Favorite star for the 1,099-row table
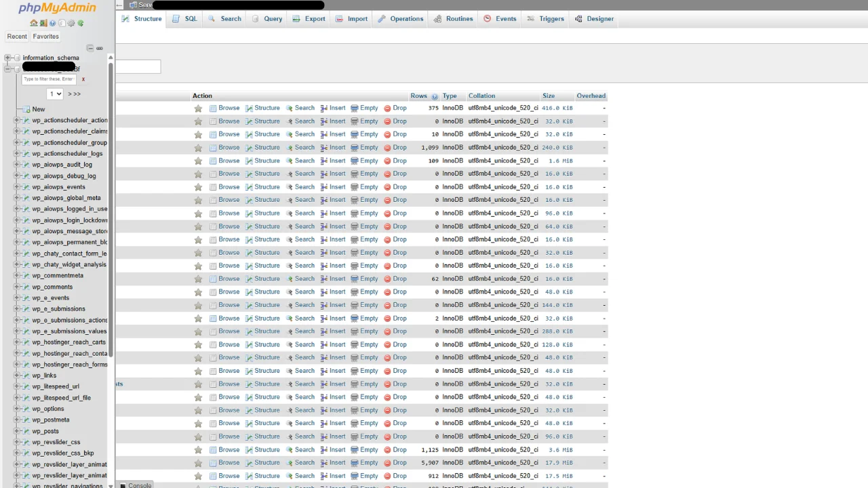Viewport: 868px width, 488px height. [x=198, y=148]
